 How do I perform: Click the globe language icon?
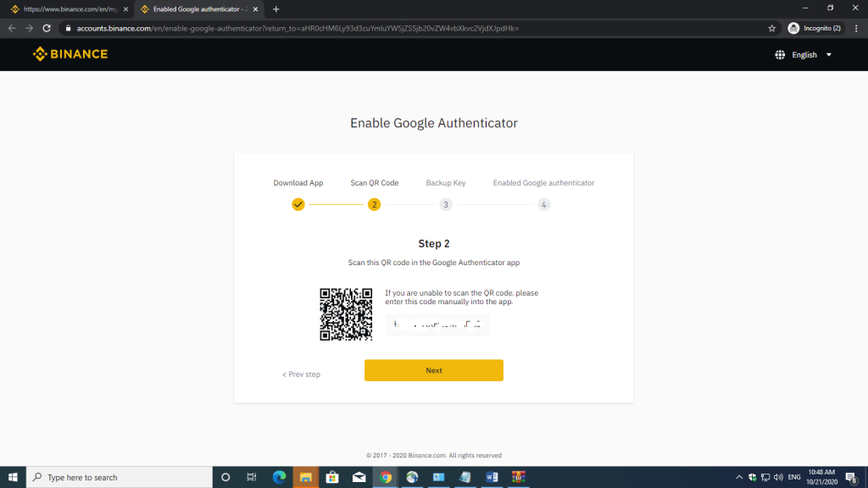point(780,55)
